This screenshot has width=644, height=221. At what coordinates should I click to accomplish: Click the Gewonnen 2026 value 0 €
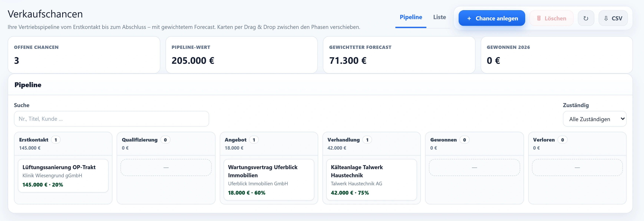pos(493,61)
